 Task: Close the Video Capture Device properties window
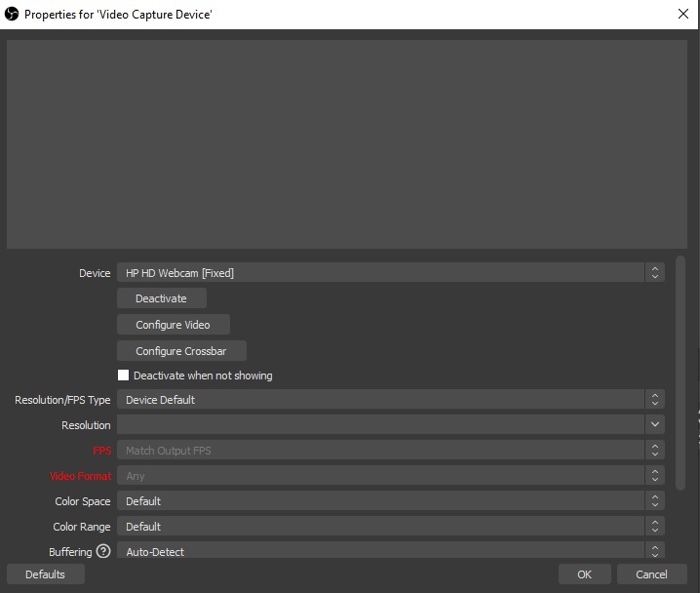(683, 14)
